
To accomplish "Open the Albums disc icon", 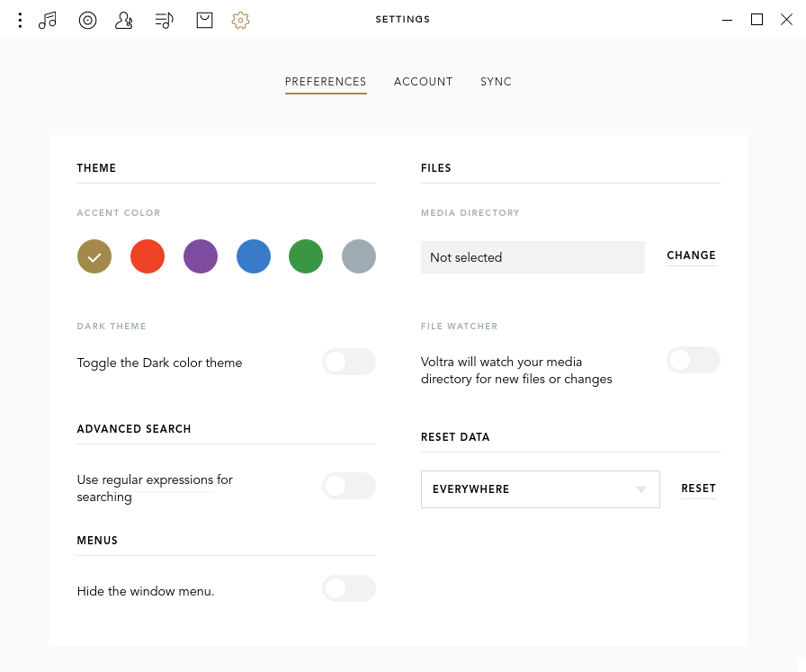I will (87, 20).
